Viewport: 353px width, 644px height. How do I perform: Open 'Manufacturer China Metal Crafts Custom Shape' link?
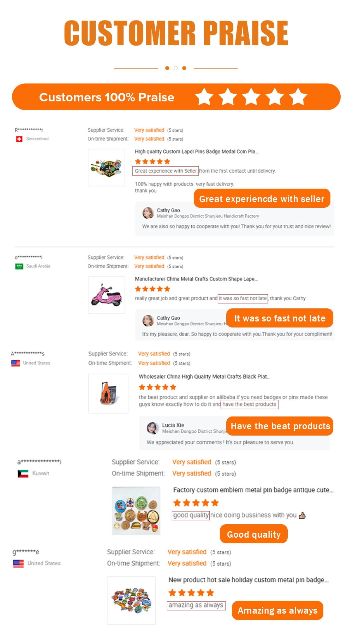[x=196, y=279]
